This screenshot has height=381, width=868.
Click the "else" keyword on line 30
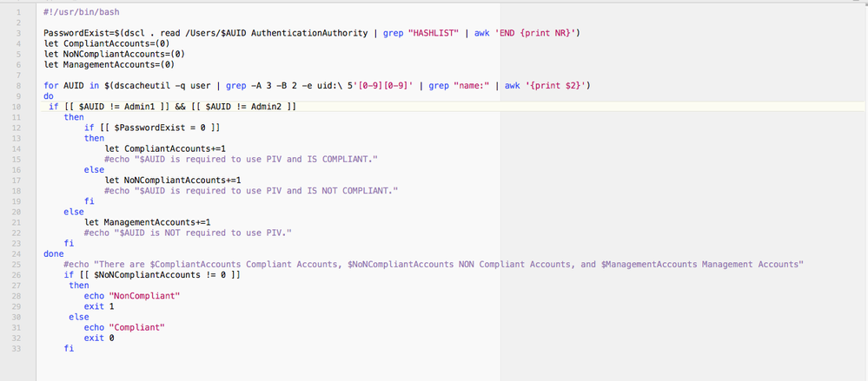[x=78, y=317]
